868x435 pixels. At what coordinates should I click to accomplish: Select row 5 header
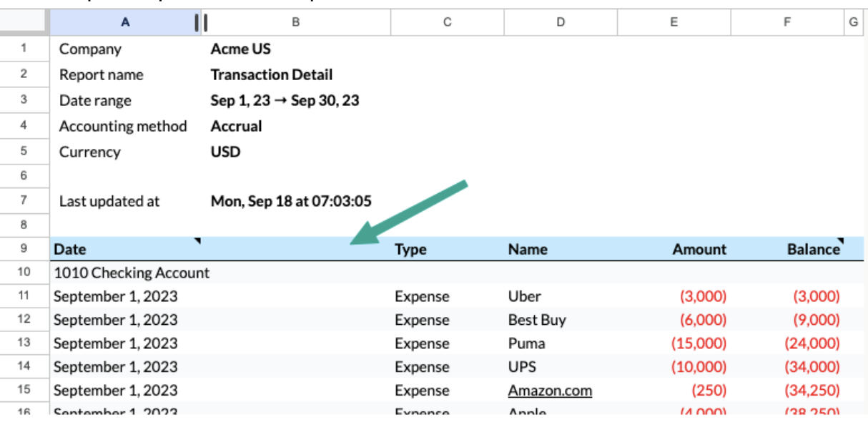click(24, 151)
